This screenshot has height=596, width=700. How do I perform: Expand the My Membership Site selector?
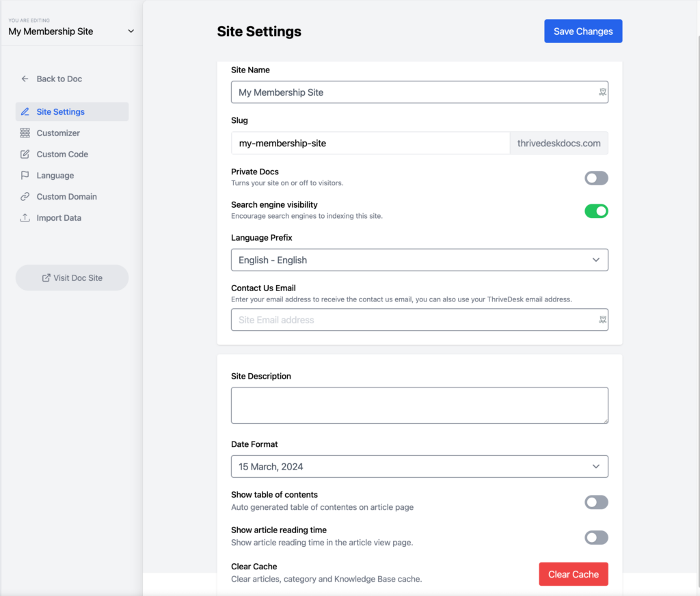click(x=130, y=31)
